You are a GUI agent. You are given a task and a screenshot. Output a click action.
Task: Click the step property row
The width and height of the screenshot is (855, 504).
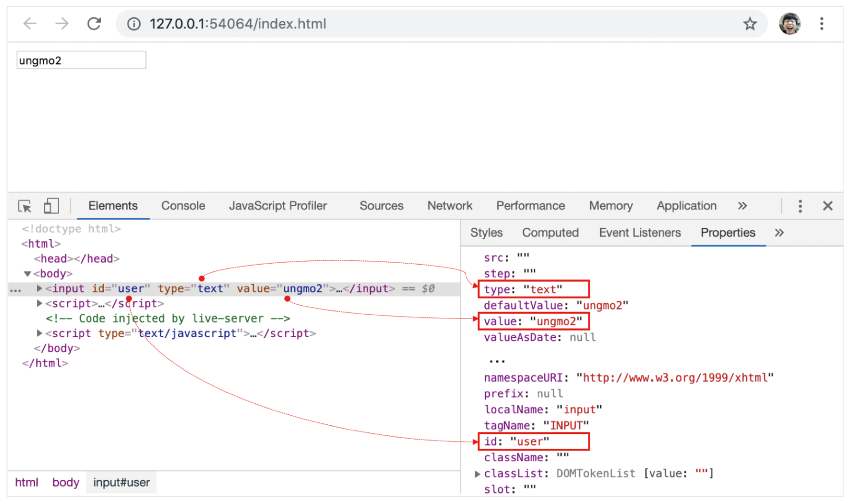click(510, 274)
